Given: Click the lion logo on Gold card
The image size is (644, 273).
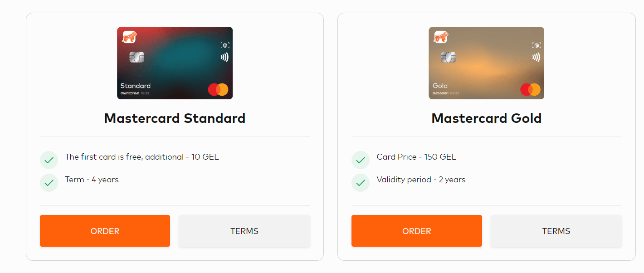Looking at the screenshot, I should click(441, 37).
